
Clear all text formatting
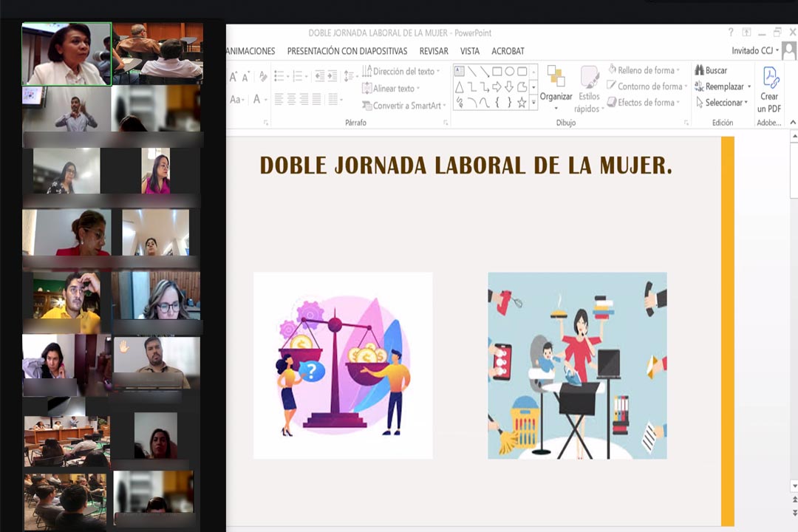(262, 77)
